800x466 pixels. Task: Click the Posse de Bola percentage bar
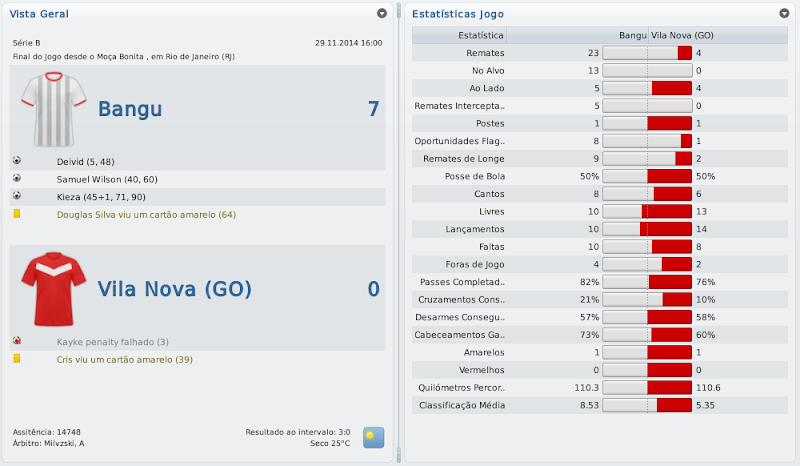click(x=647, y=176)
